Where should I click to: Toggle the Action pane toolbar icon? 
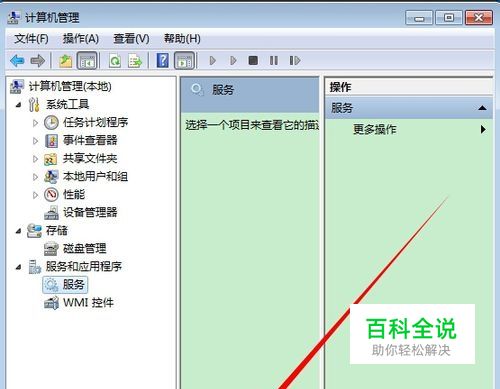[185, 61]
